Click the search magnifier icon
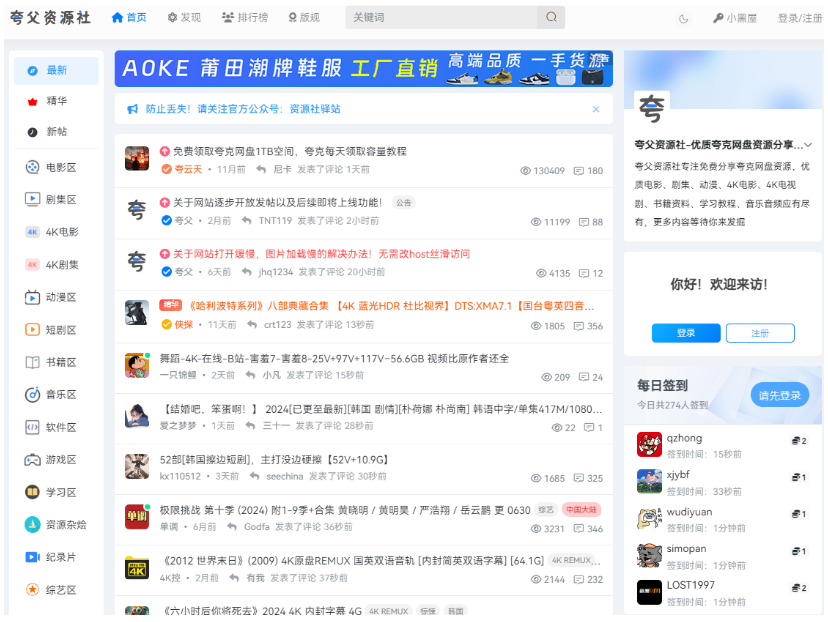Viewport: 828px width, 622px height. 550,18
